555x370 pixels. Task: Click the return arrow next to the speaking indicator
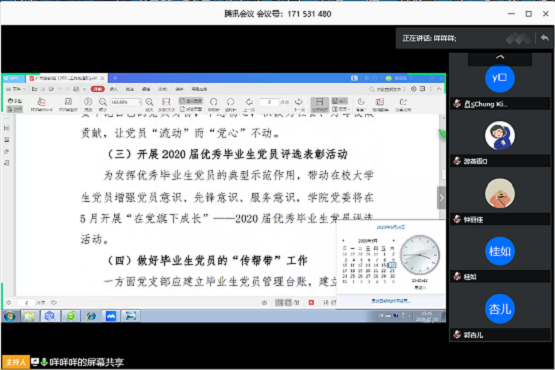click(544, 38)
